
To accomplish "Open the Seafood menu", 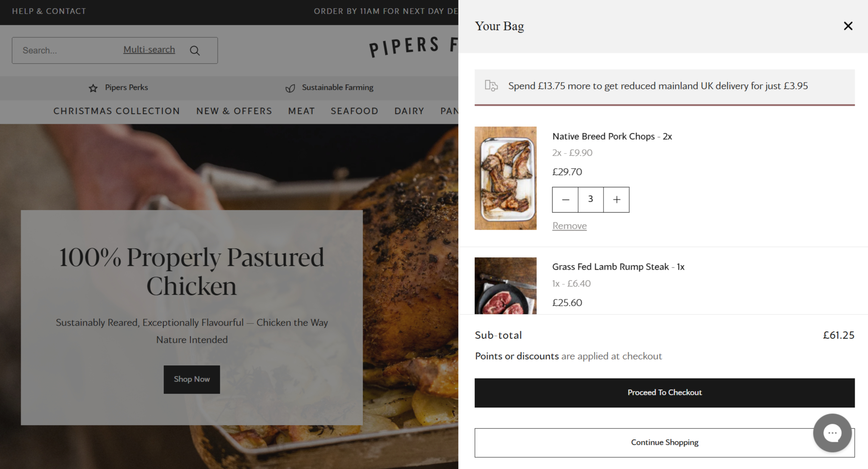I will coord(354,111).
